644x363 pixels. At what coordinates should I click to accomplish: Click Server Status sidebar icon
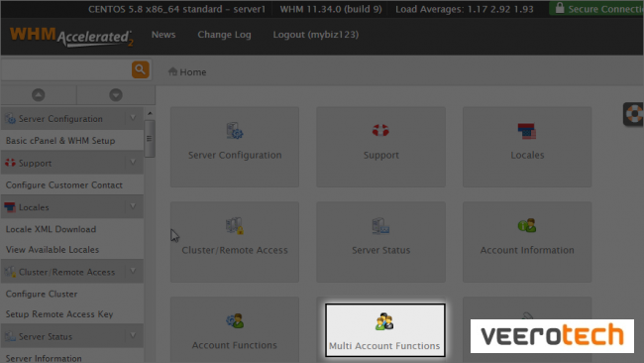(x=10, y=336)
